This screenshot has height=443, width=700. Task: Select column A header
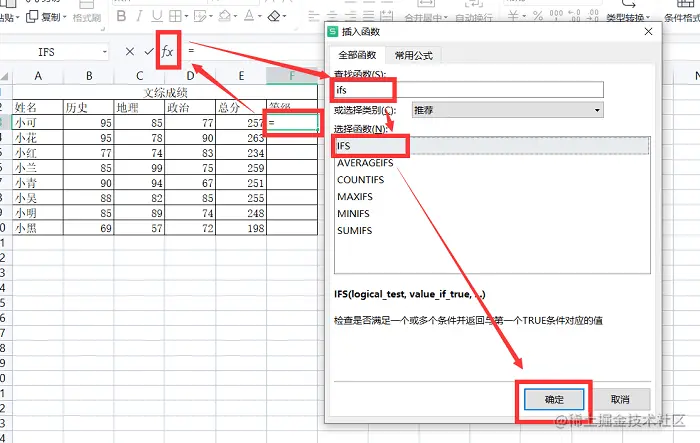[x=38, y=76]
